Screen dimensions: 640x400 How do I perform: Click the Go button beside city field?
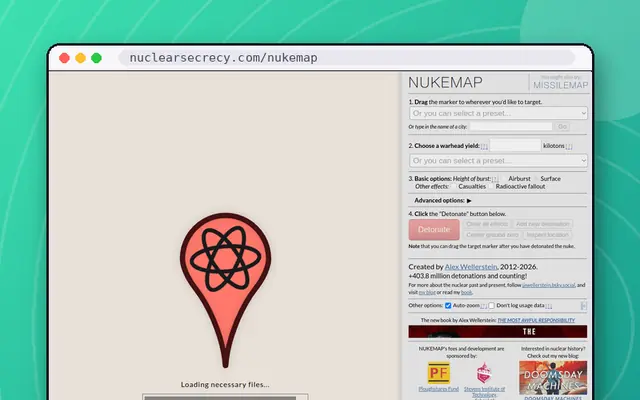tap(562, 127)
